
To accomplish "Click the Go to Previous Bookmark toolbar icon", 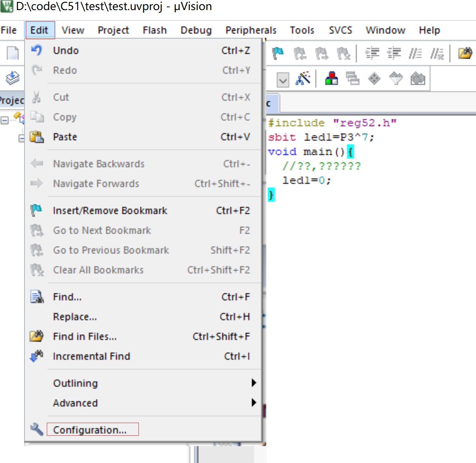I will (300, 54).
